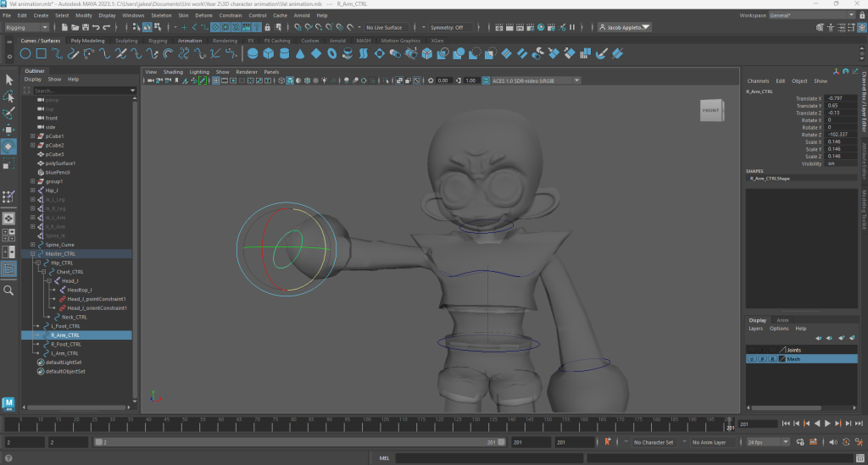Switch to the Poly Modeling shelf tab
The width and height of the screenshot is (868, 465).
[x=87, y=41]
